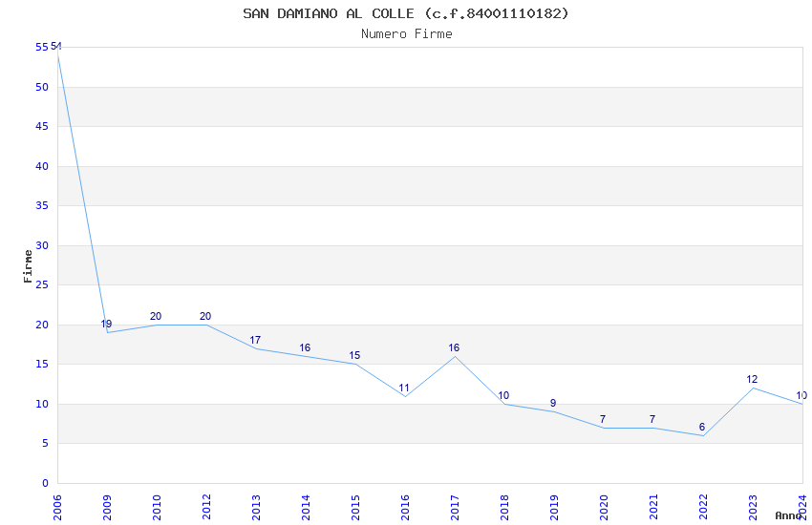This screenshot has width=812, height=525.
Task: Select the 35 tick on the y-axis
Action: pos(42,205)
